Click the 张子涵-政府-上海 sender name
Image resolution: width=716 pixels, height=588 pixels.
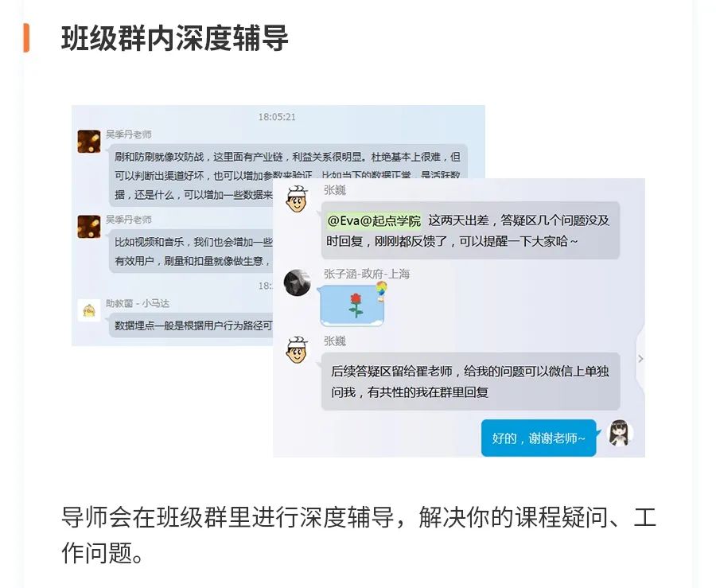[367, 274]
